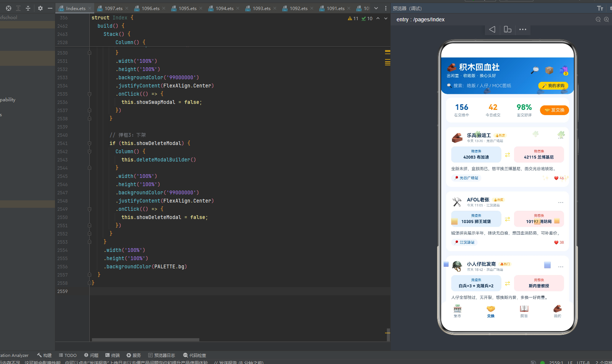Image resolution: width=612 pixels, height=364 pixels.
Task: Open the 1094.ets editor tab
Action: point(224,8)
